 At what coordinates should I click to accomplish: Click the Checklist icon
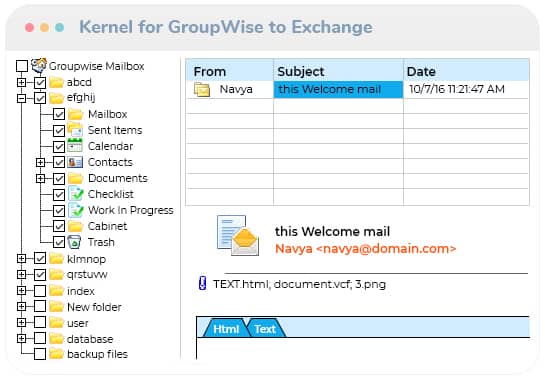pyautogui.click(x=76, y=194)
